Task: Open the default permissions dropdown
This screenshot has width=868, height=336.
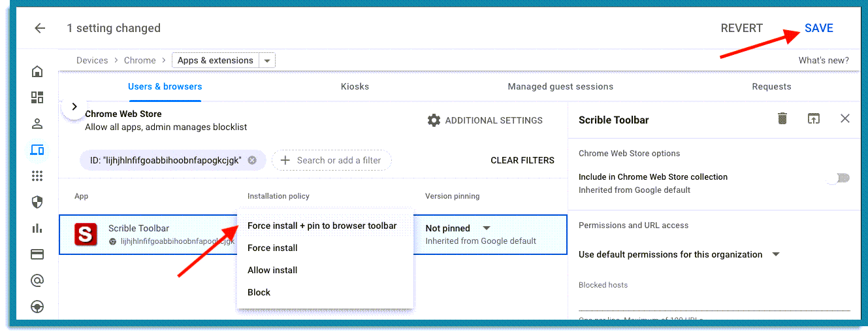Action: (x=776, y=254)
